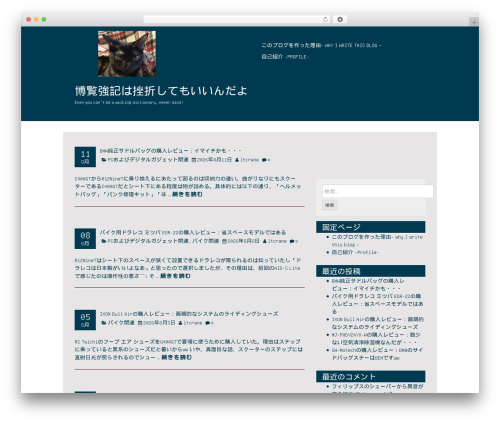Click author icon of the 08 post

[265, 241]
